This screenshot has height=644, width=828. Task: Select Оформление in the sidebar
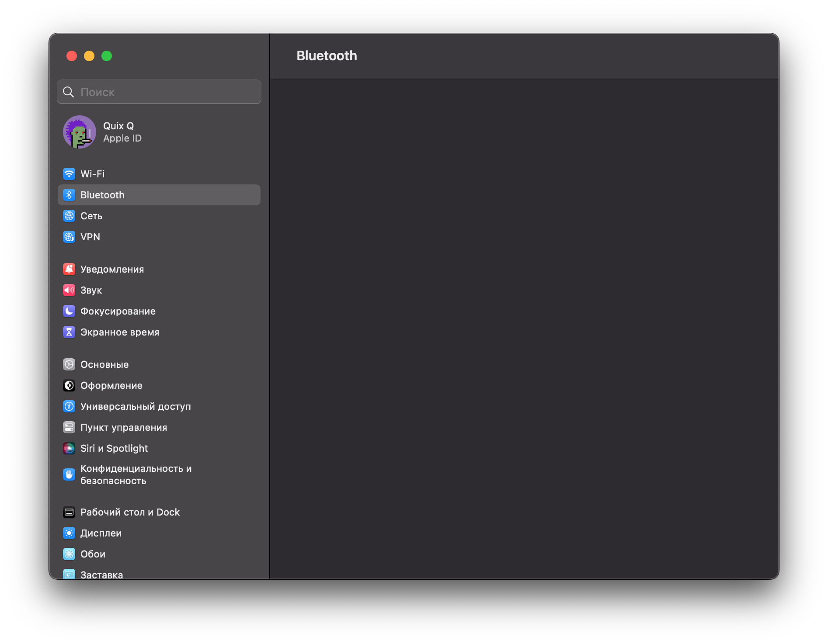pos(111,385)
